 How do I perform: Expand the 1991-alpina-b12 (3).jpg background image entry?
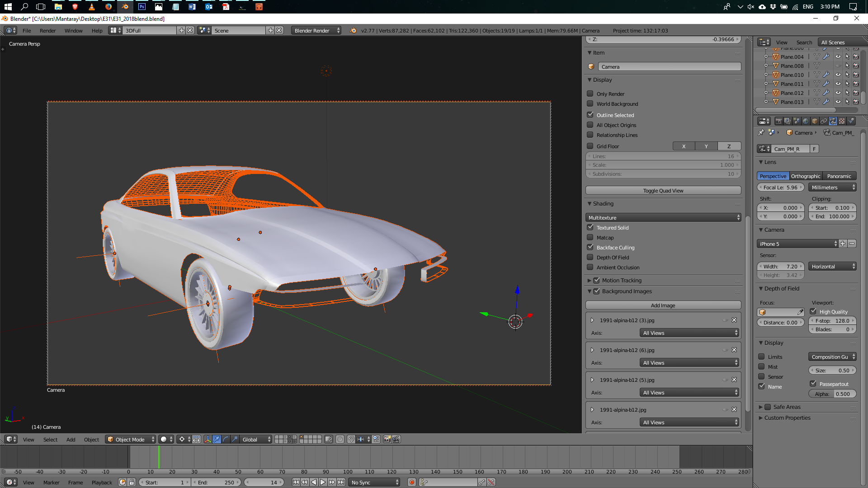[x=592, y=320]
